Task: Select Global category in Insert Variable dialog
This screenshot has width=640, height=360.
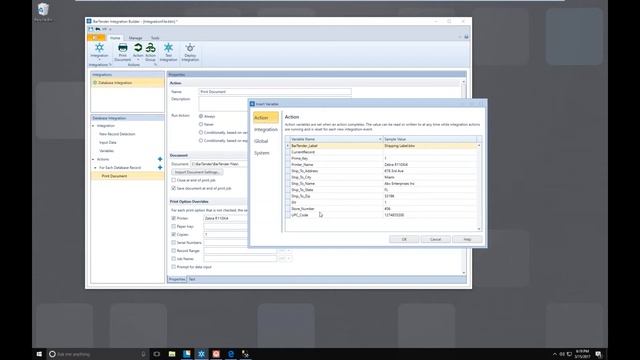Action: click(261, 141)
